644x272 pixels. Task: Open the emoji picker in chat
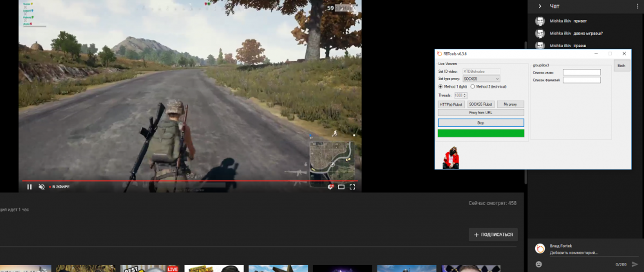click(x=538, y=264)
